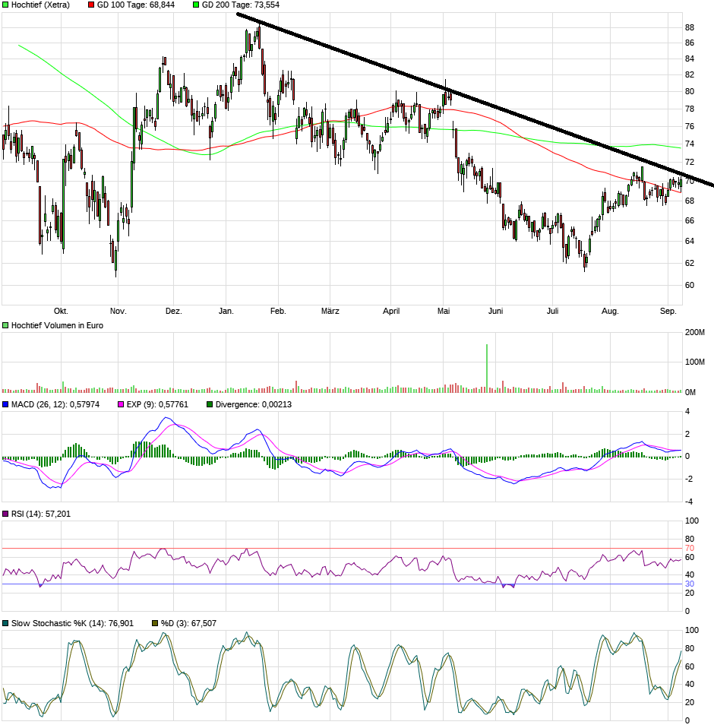Click the blue MACD legend swatch
714x728 pixels.
[5, 404]
